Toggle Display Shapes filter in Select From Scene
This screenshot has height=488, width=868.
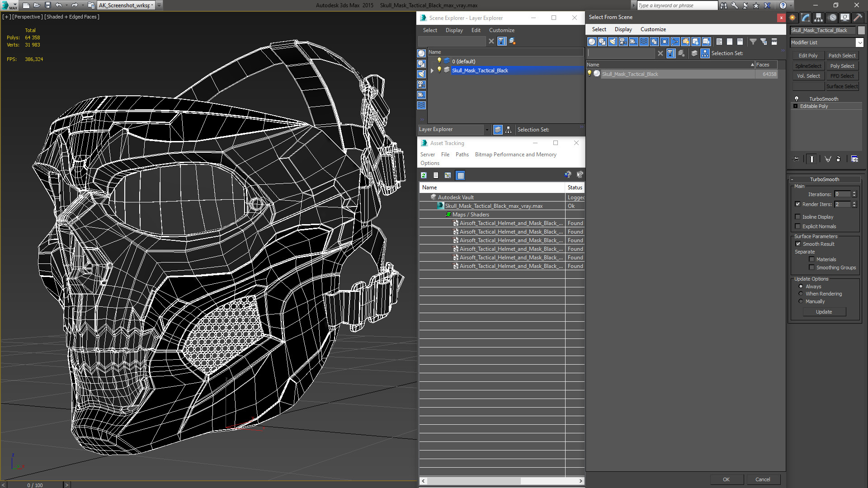tap(602, 42)
